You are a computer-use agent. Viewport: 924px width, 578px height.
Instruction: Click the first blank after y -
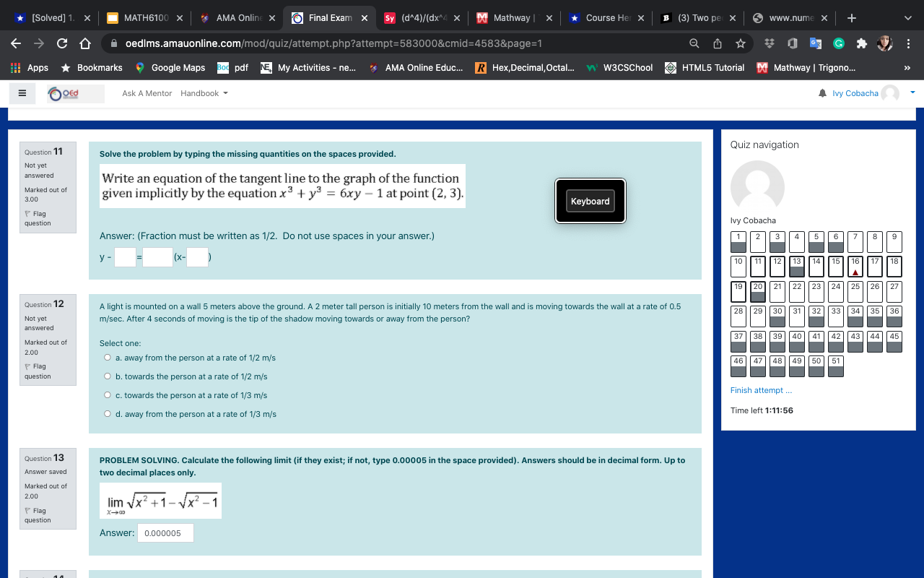click(x=126, y=257)
